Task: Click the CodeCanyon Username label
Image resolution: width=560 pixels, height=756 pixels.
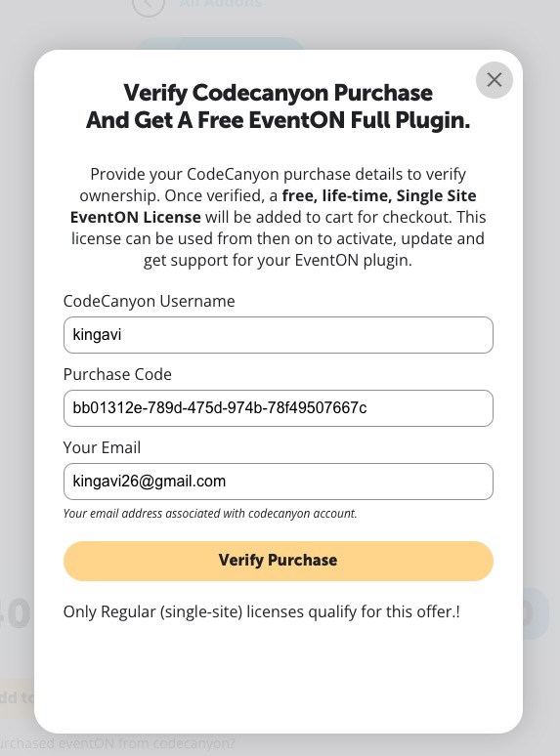Action: 150,301
